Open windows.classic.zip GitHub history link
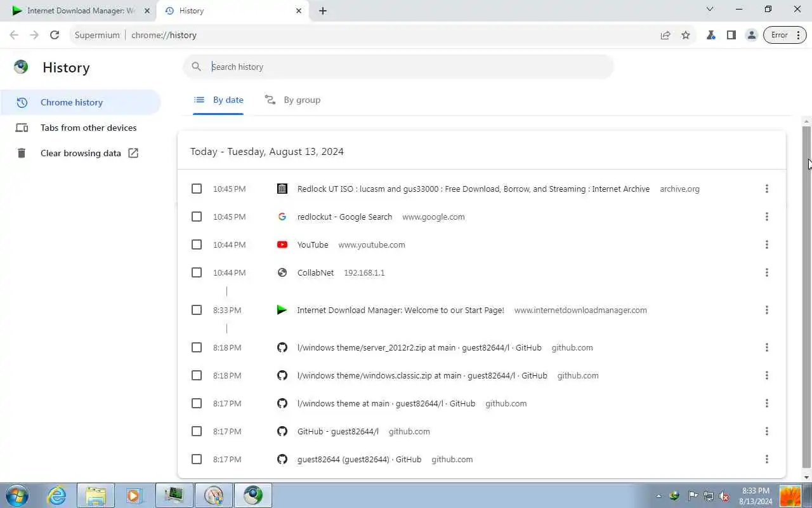The height and width of the screenshot is (508, 812). click(422, 375)
